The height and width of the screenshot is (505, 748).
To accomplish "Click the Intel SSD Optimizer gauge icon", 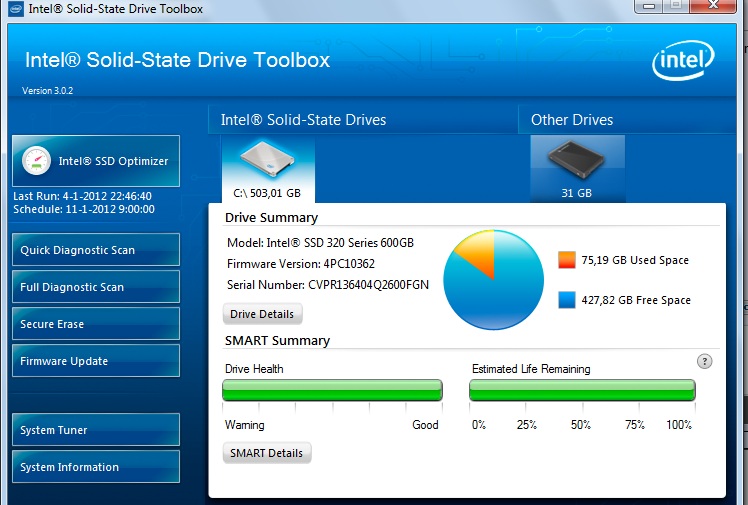I will (x=36, y=161).
